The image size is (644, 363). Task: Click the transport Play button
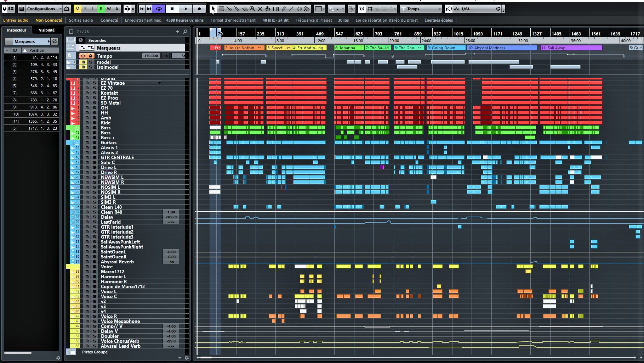click(186, 9)
